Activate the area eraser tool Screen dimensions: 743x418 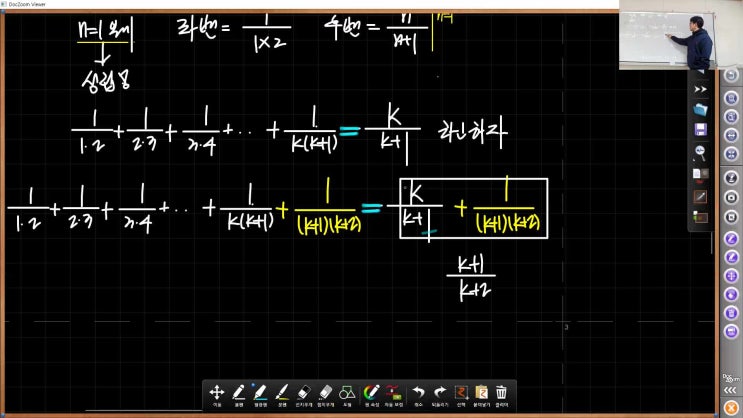click(327, 392)
